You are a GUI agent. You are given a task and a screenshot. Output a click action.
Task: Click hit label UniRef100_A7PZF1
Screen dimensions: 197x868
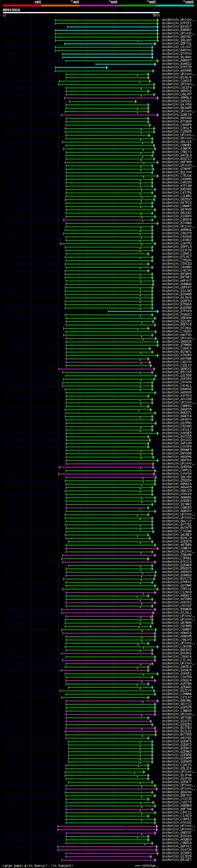coord(177,24)
